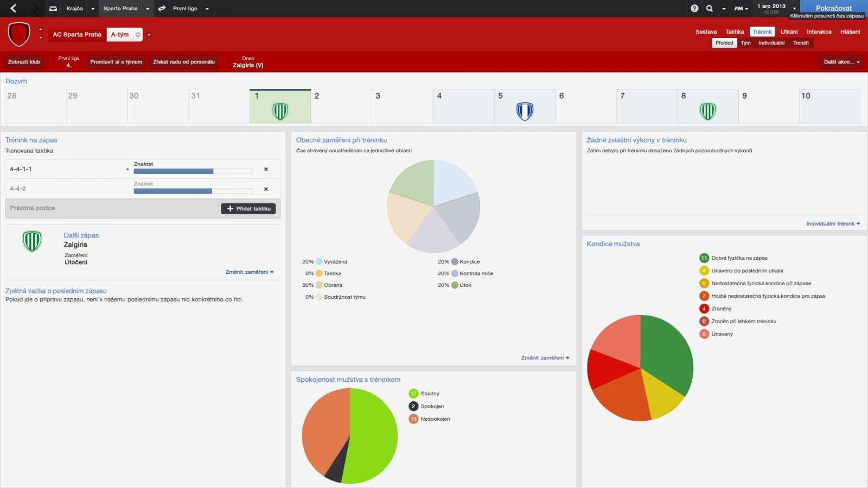Go back with the left navigation arrow
The height and width of the screenshot is (488, 868).
[14, 8]
